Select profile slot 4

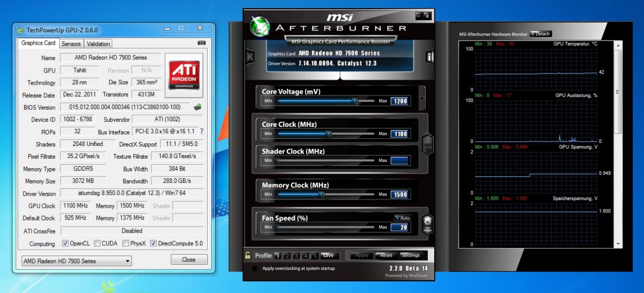pos(306,255)
